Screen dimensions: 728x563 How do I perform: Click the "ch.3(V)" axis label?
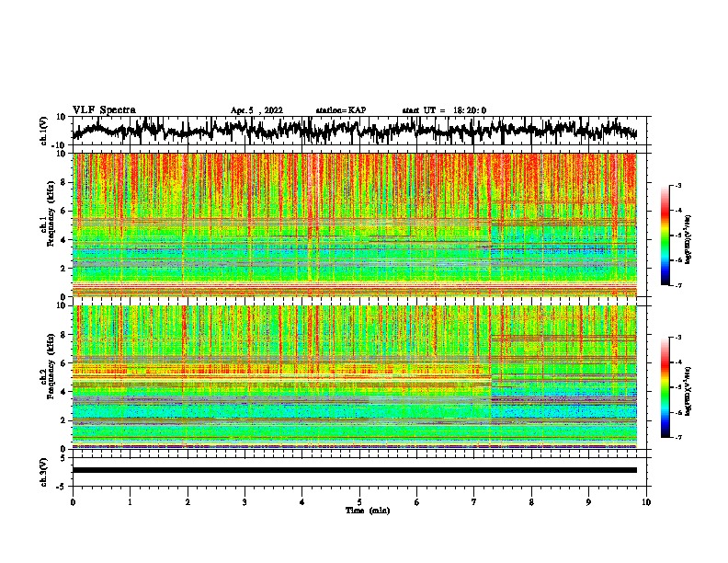coord(44,472)
